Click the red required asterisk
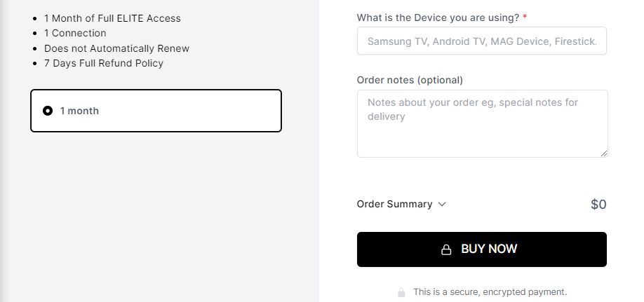This screenshot has height=302, width=644. tap(525, 18)
